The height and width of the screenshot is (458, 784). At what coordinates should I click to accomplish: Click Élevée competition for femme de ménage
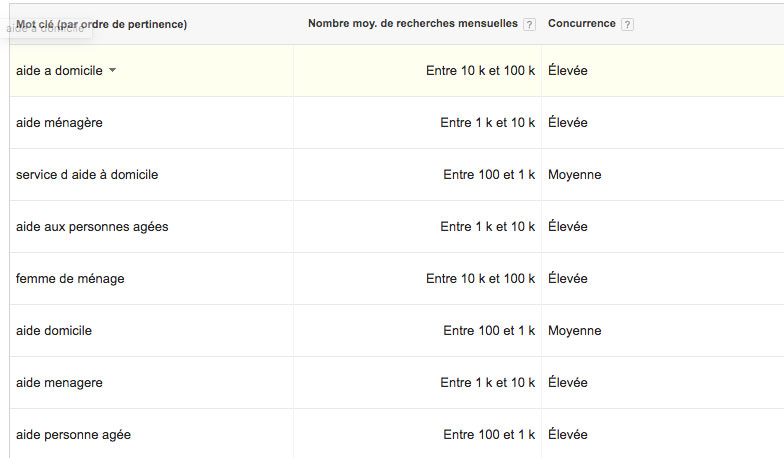568,278
